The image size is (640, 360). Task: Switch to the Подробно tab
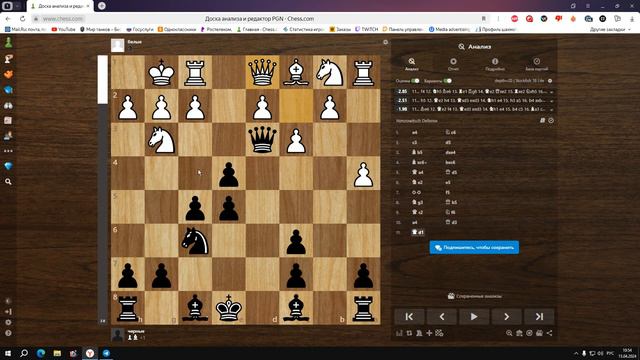click(495, 64)
